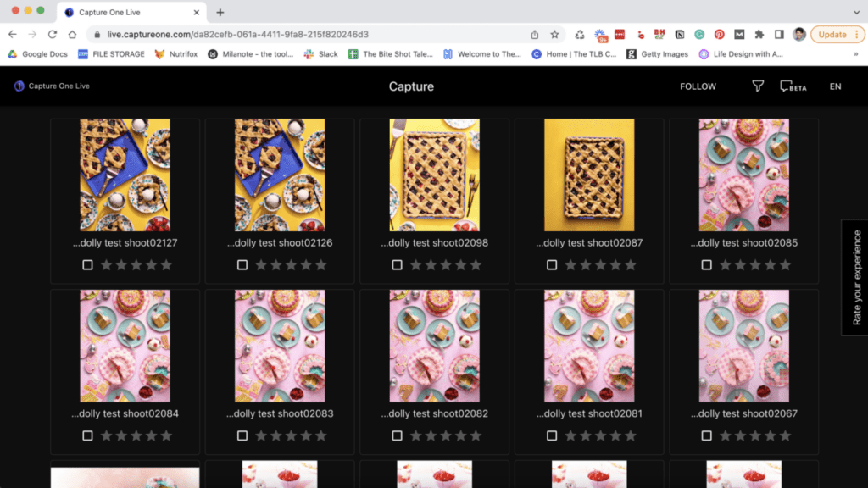Open the shoot02127 pie thumbnail
Image resolution: width=868 pixels, height=488 pixels.
click(x=125, y=175)
